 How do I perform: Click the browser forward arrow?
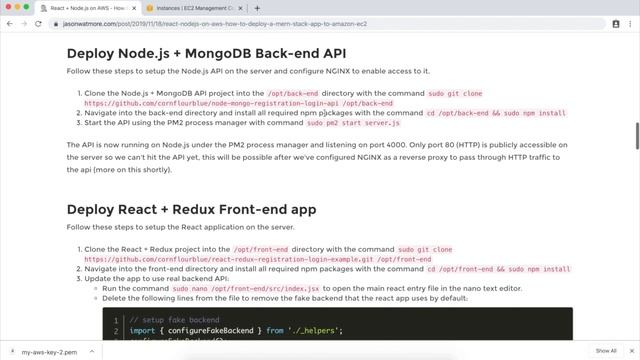[x=24, y=24]
